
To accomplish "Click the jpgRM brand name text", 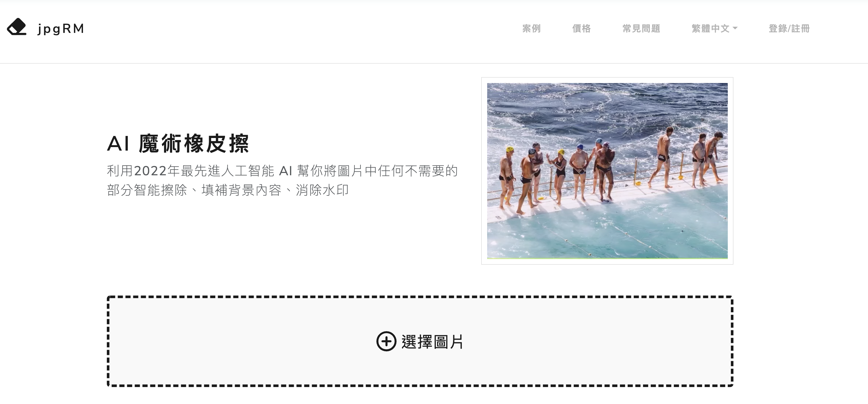I will (61, 29).
